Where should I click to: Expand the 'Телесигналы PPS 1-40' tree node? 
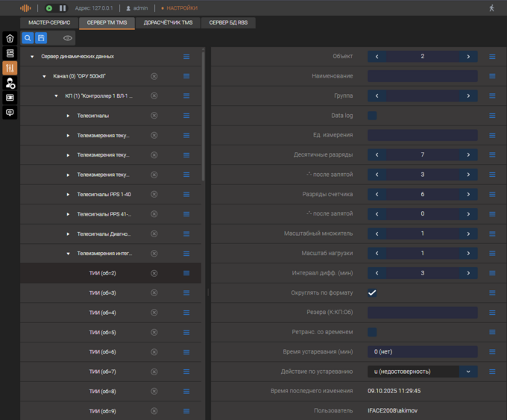click(x=68, y=195)
